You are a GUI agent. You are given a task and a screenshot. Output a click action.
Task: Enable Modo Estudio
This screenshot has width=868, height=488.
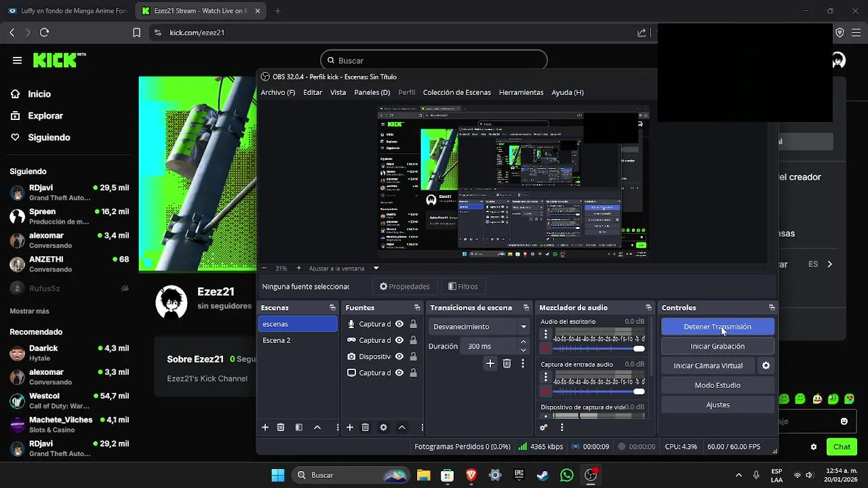[717, 385]
